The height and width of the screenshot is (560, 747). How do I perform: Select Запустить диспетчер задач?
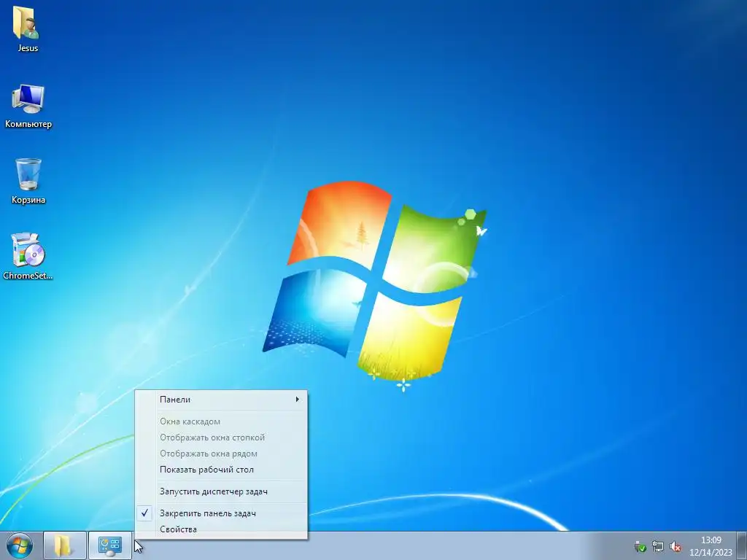point(221,492)
